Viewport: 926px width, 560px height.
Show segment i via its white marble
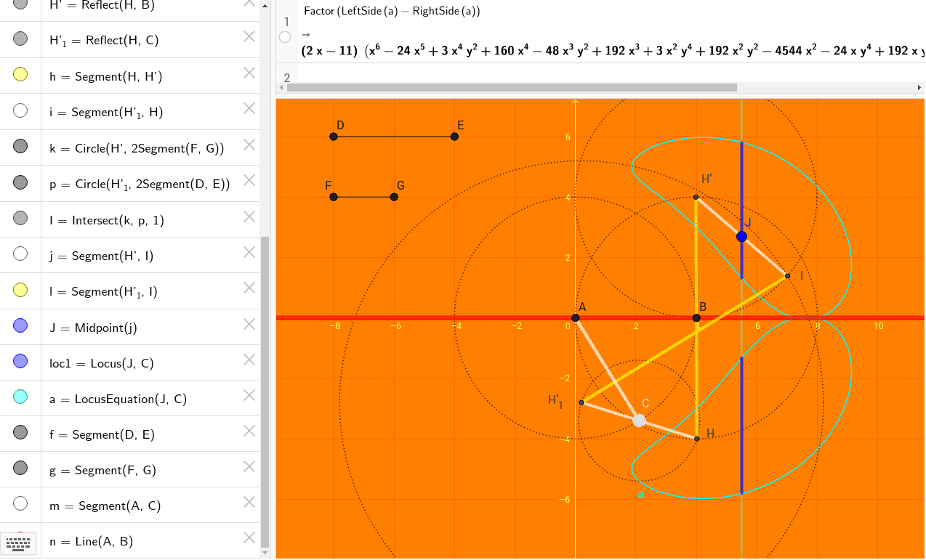[x=20, y=110]
